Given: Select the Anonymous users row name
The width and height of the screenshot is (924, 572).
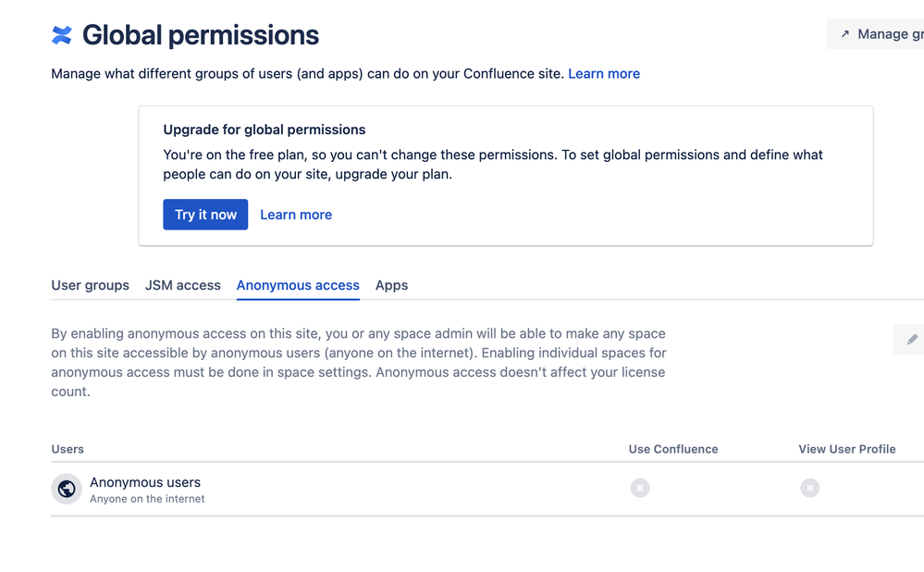Looking at the screenshot, I should tap(145, 482).
